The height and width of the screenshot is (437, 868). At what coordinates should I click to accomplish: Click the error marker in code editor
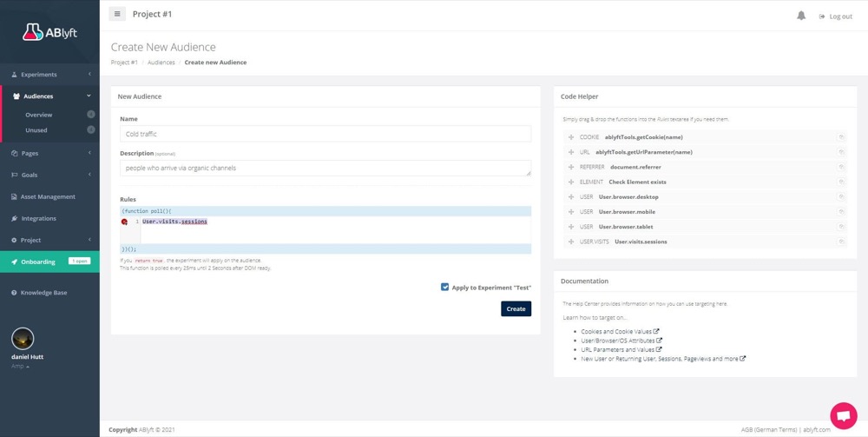click(125, 222)
